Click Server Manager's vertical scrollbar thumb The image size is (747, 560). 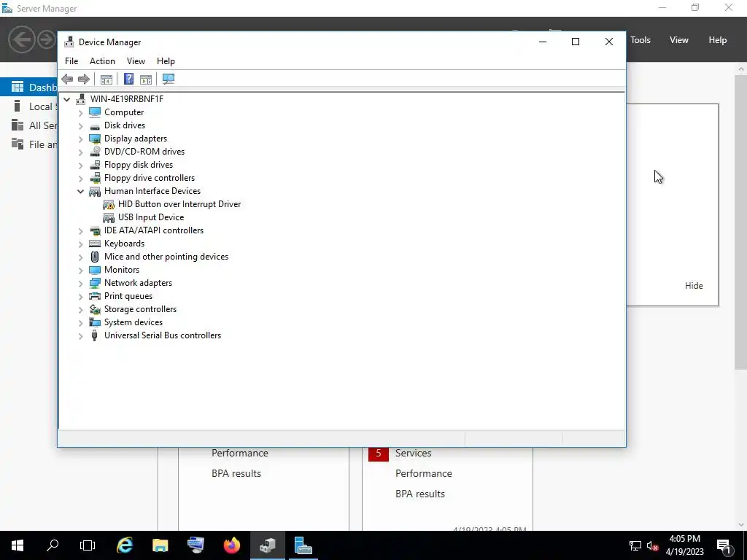pos(741,222)
